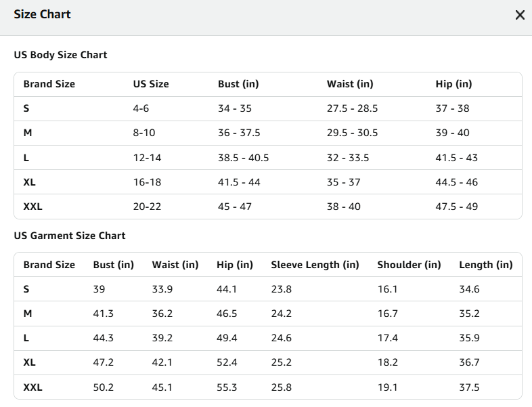The image size is (532, 407).
Task: Click waist value 27.5 - 28.5
Action: pos(352,108)
